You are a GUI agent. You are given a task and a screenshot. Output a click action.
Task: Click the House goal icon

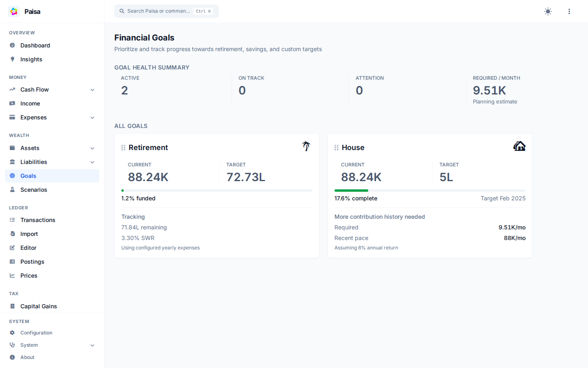(x=519, y=146)
